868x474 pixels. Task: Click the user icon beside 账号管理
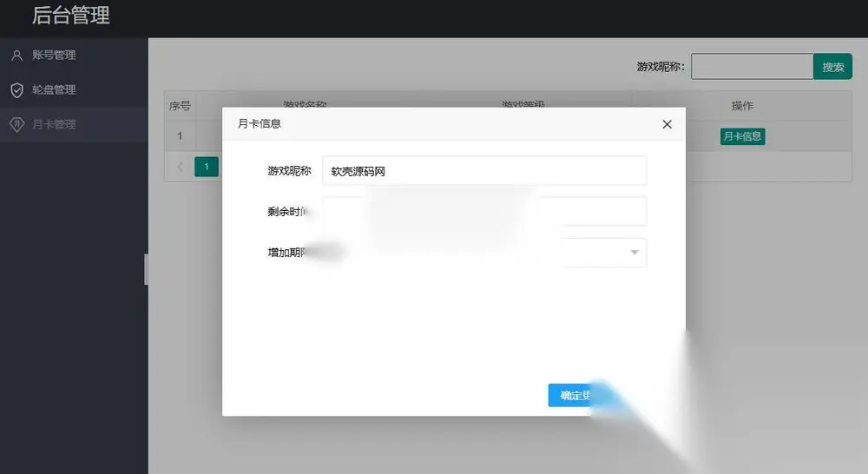click(17, 56)
